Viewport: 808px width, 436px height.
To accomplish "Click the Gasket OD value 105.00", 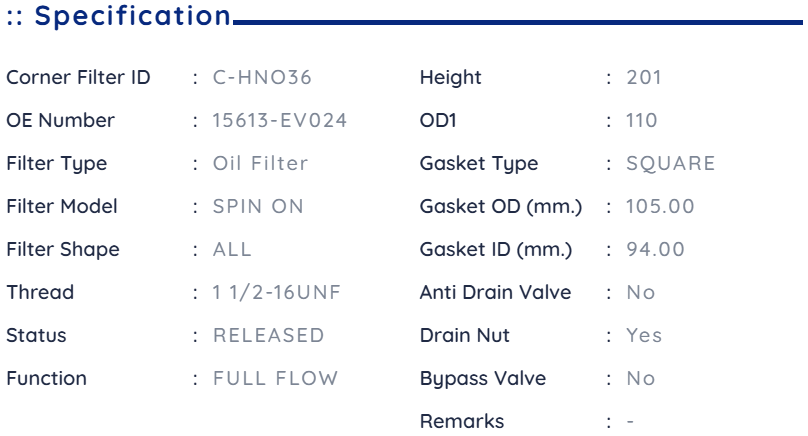I will point(660,207).
